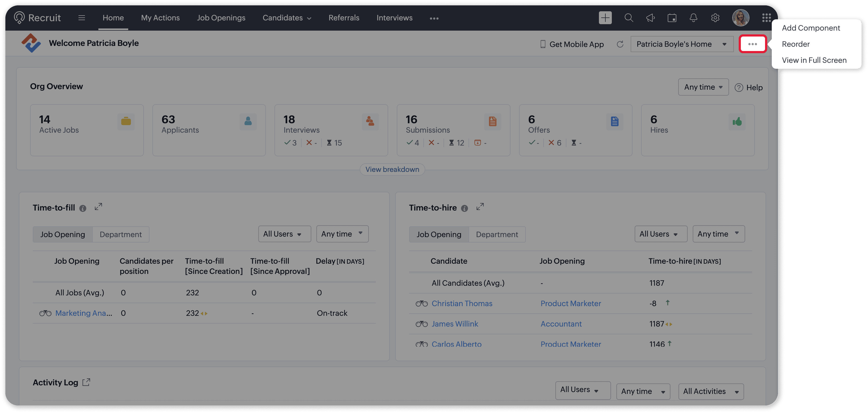Open setup via the gear icon

(715, 17)
